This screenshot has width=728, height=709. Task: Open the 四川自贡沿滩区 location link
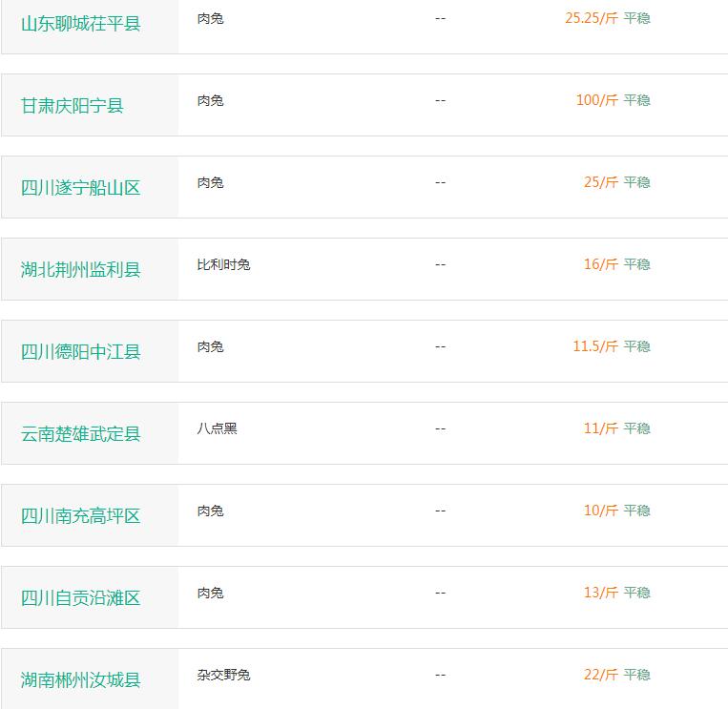[x=81, y=597]
